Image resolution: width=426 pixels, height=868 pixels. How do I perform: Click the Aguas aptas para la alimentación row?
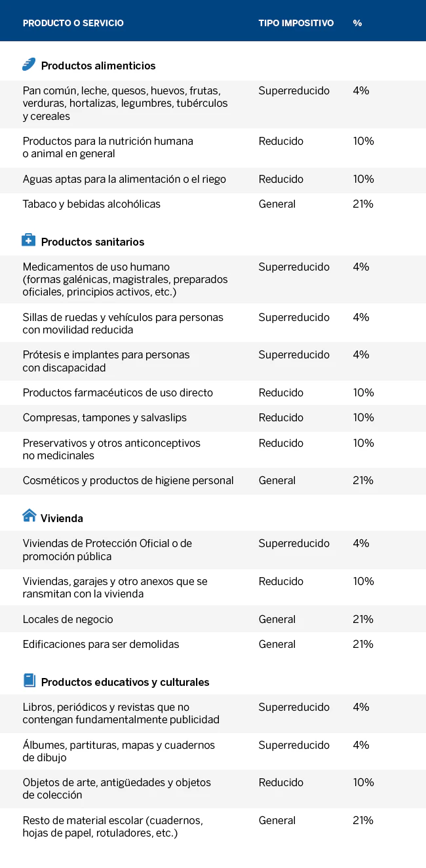213,179
